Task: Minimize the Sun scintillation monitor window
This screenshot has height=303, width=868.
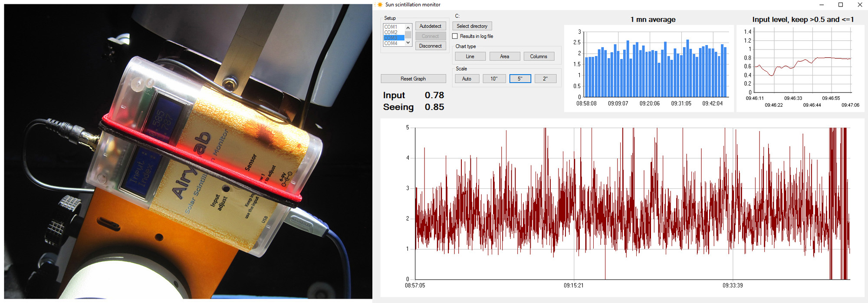Action: pyautogui.click(x=821, y=5)
